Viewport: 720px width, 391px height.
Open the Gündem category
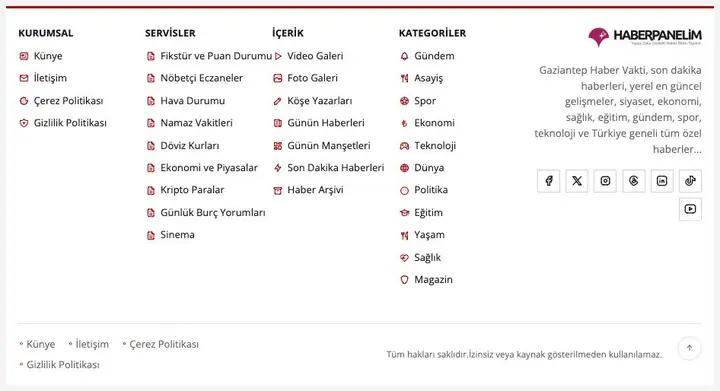pyautogui.click(x=434, y=56)
